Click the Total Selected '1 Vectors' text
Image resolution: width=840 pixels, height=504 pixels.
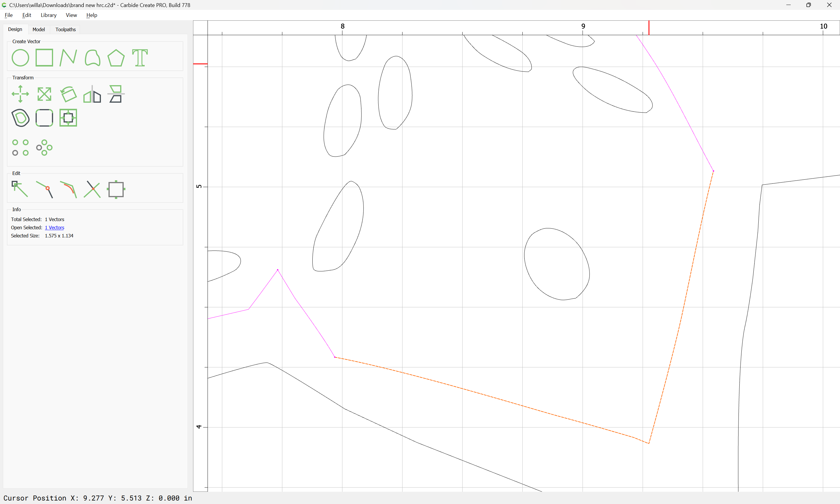coord(54,219)
